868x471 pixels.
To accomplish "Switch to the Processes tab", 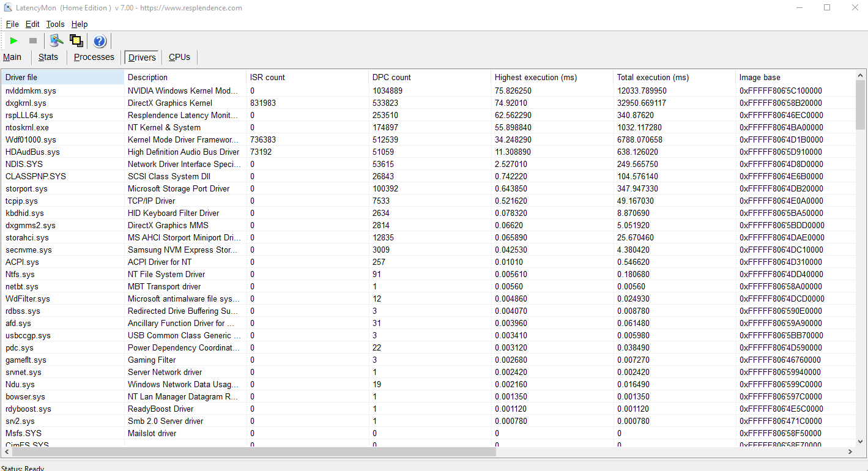I will click(x=94, y=57).
